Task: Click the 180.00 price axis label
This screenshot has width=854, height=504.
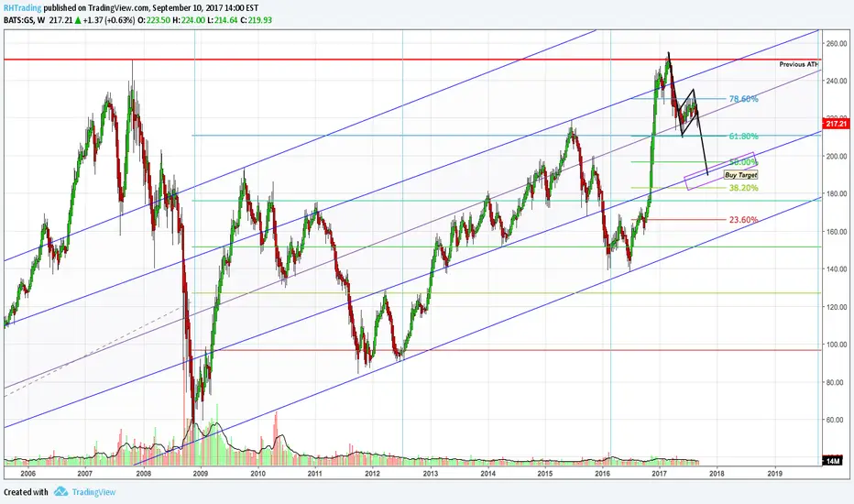Action: (x=836, y=193)
